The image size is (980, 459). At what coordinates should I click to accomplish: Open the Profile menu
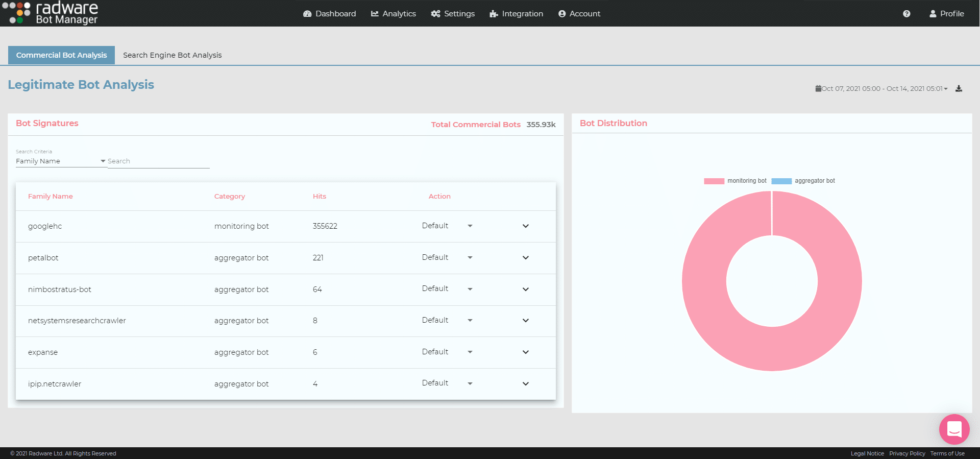946,14
